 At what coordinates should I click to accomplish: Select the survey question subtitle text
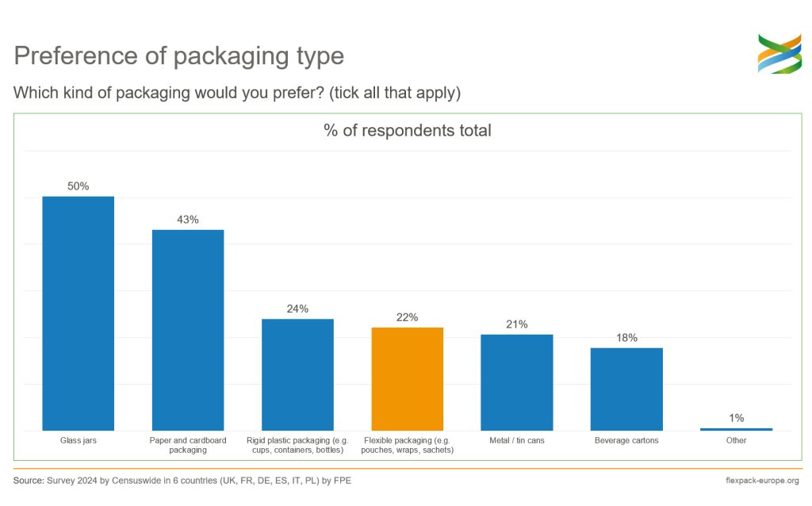[237, 93]
